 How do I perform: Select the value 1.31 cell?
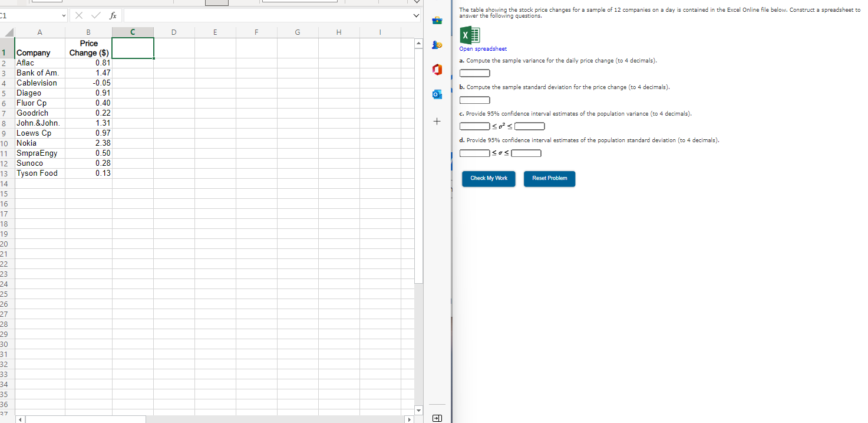pyautogui.click(x=88, y=123)
